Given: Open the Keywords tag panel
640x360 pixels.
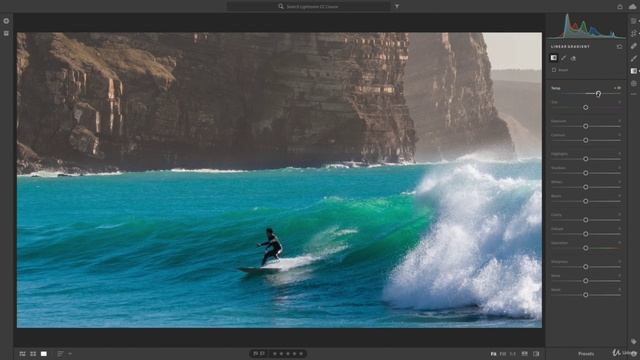Looking at the screenshot, I should click(x=633, y=341).
